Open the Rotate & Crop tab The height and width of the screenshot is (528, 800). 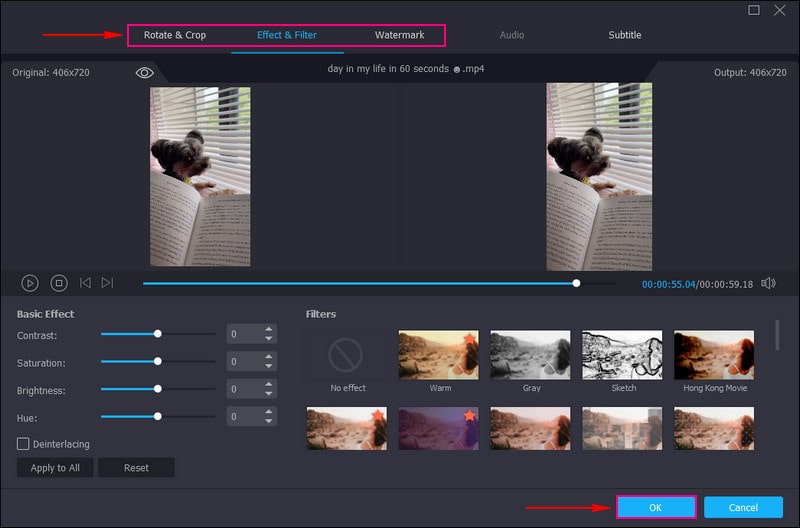[175, 35]
